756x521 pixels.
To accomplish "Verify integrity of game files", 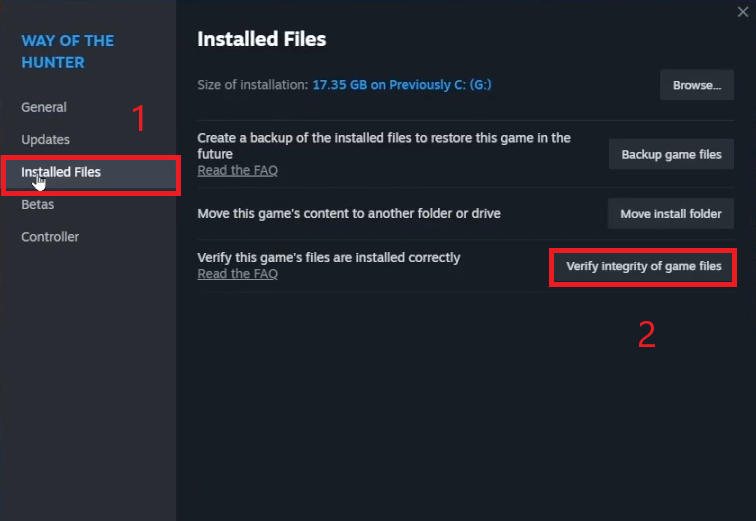I will (643, 267).
